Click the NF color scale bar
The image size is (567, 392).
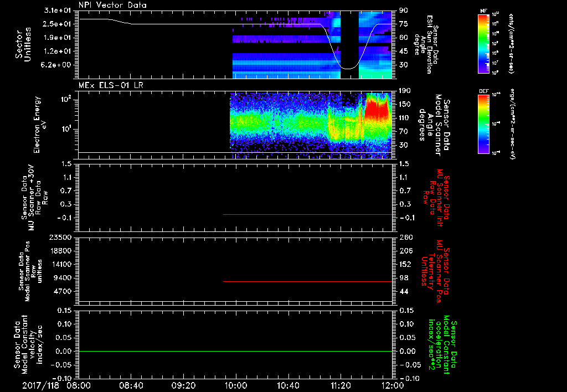(484, 44)
